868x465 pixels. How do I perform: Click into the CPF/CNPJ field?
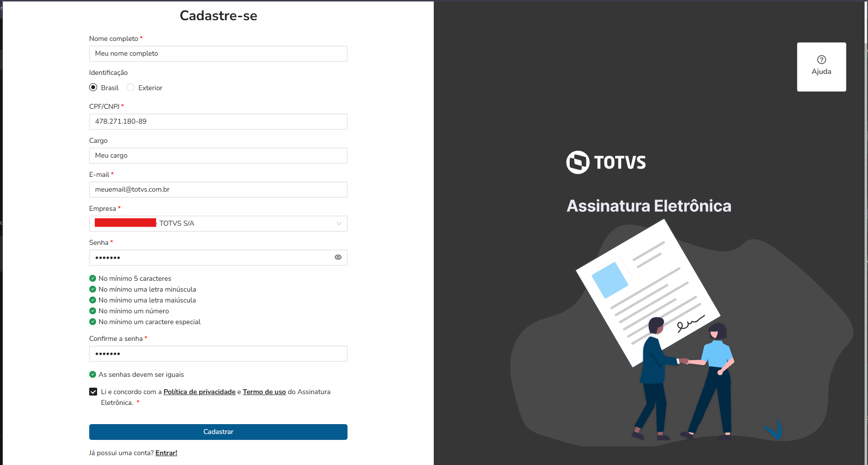point(218,122)
